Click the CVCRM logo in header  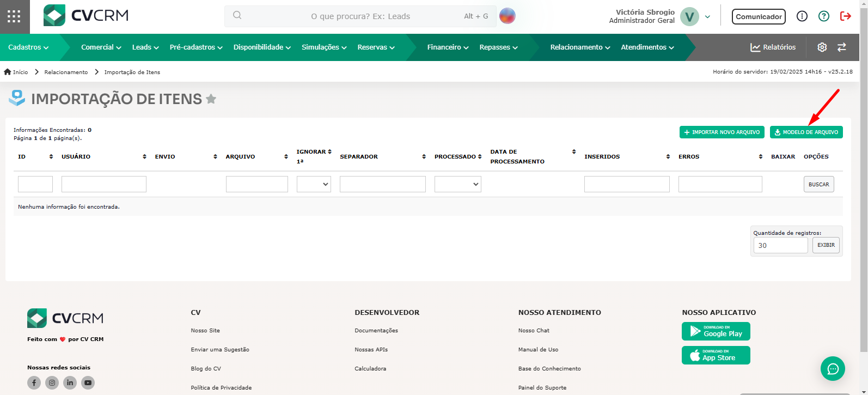tap(86, 16)
